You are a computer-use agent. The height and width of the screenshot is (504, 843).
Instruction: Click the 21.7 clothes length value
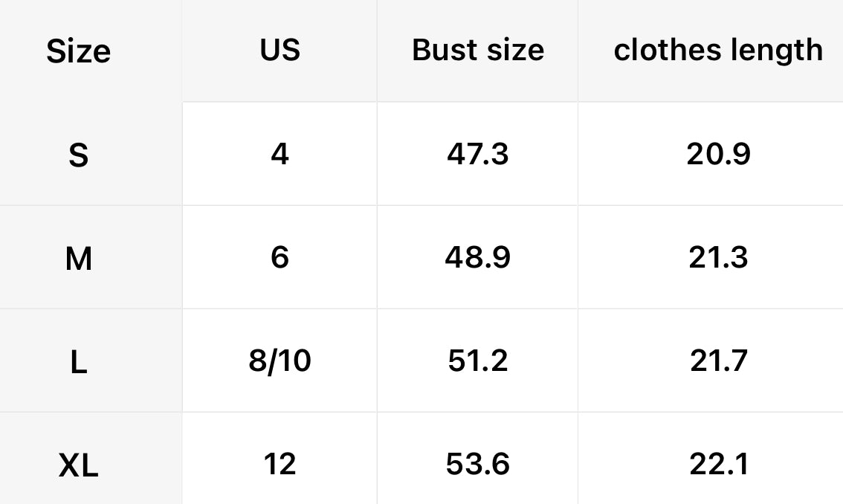(x=718, y=361)
